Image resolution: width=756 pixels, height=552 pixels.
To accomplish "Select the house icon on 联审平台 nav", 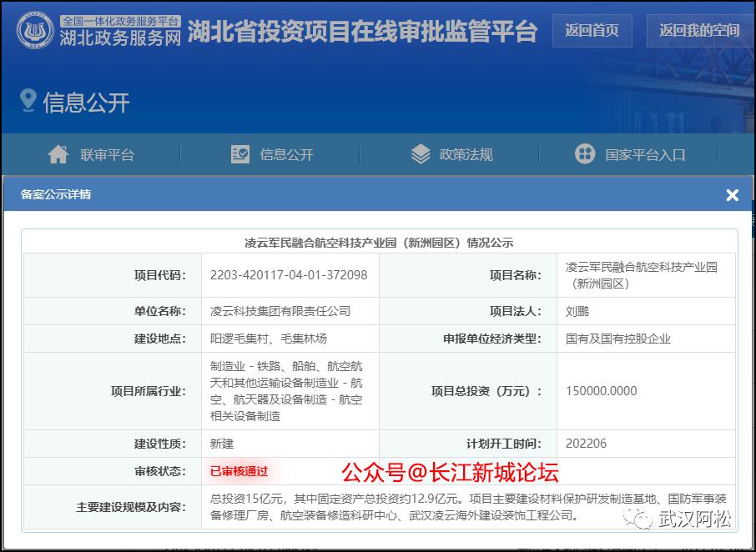I will point(57,153).
